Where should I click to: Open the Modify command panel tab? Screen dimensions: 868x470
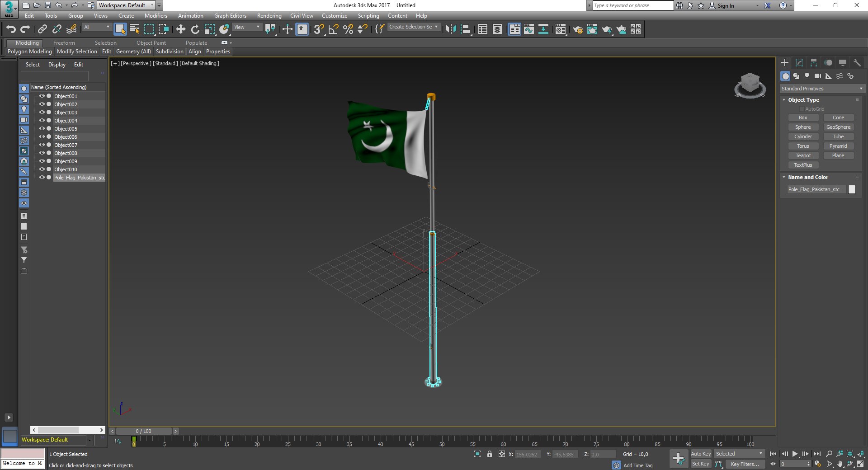[799, 63]
